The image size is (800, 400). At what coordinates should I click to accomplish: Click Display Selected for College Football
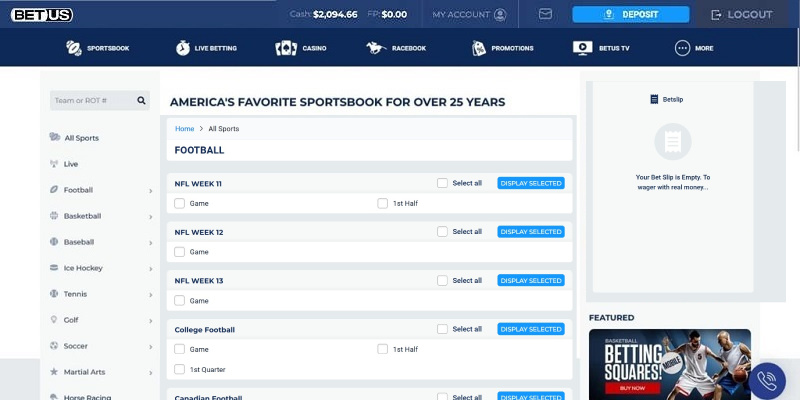point(531,329)
